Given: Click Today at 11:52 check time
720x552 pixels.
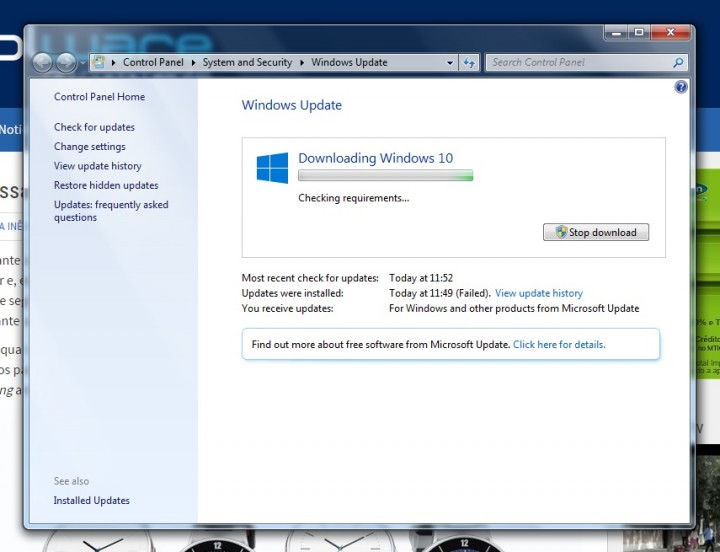Looking at the screenshot, I should pyautogui.click(x=421, y=278).
